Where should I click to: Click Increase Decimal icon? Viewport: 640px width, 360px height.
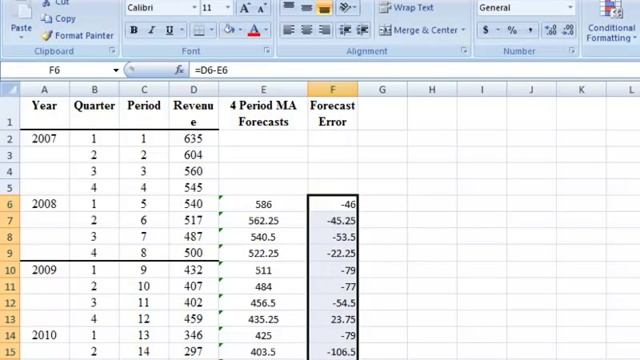pos(550,30)
